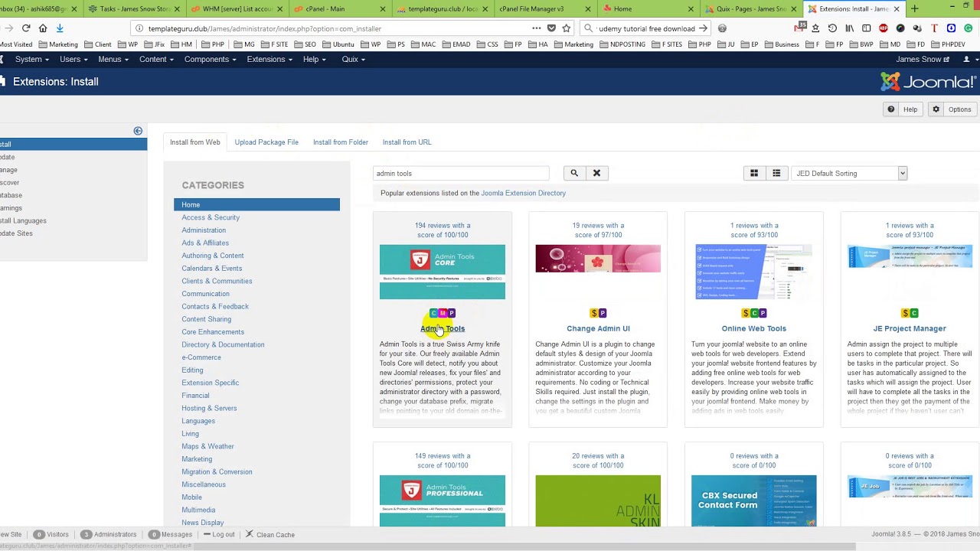Image resolution: width=980 pixels, height=551 pixels.
Task: Open the JED Default Sorting dropdown
Action: point(849,173)
